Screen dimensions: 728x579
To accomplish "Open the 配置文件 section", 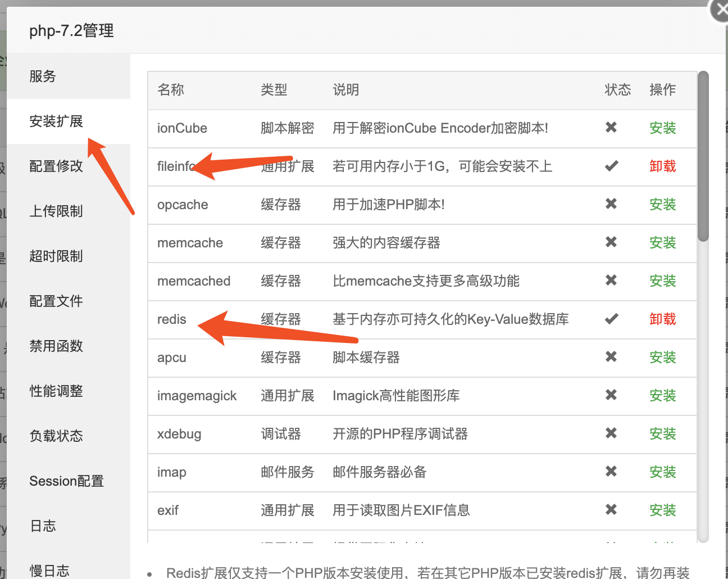I will (x=56, y=301).
